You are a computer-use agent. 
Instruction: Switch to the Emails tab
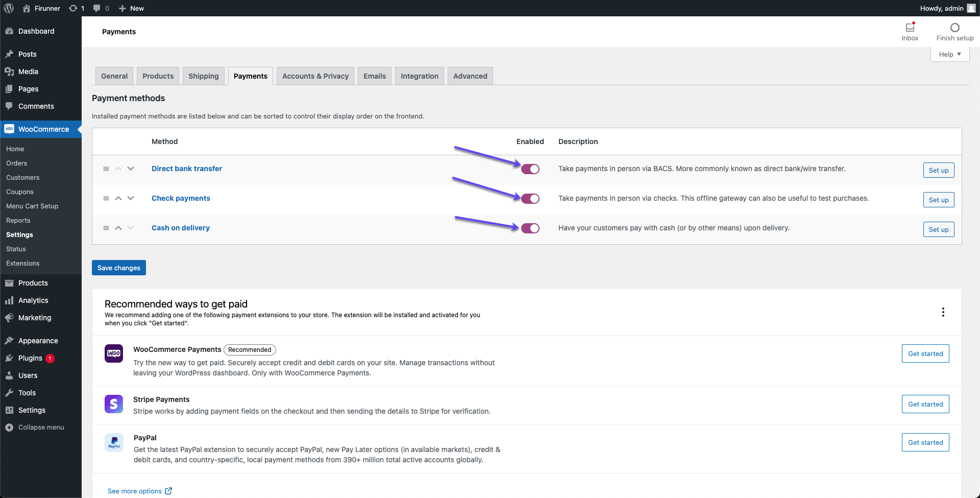click(375, 76)
